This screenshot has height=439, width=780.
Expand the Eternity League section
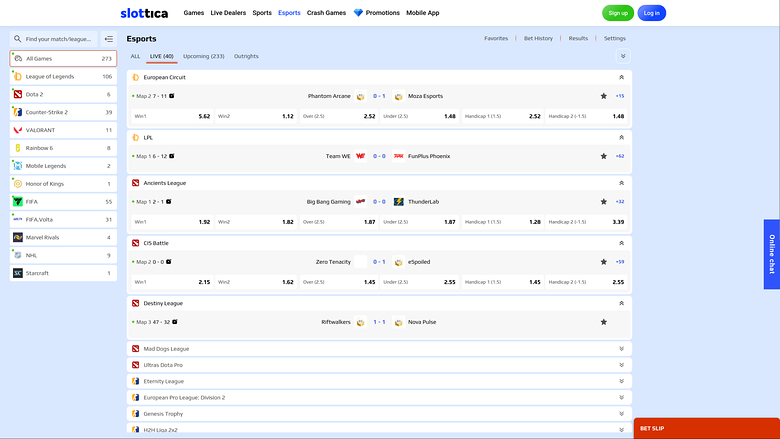click(x=621, y=381)
